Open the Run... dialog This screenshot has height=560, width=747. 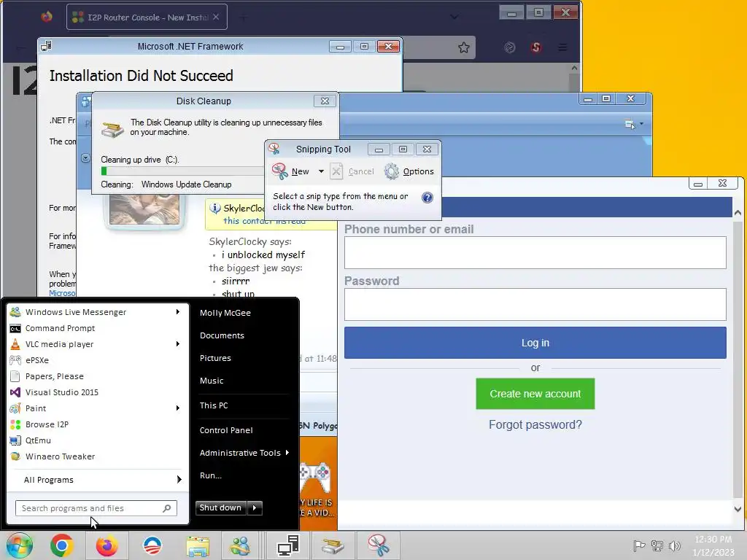(x=211, y=475)
